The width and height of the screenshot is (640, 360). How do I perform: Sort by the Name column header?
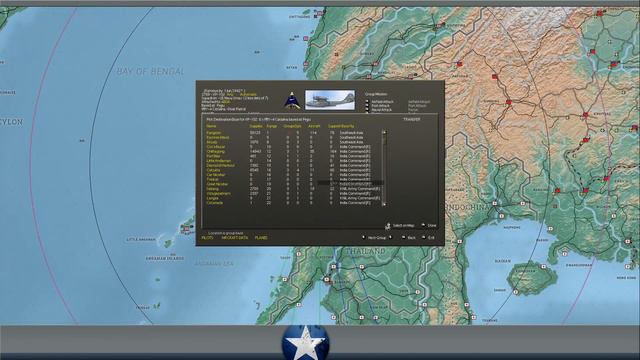click(211, 126)
